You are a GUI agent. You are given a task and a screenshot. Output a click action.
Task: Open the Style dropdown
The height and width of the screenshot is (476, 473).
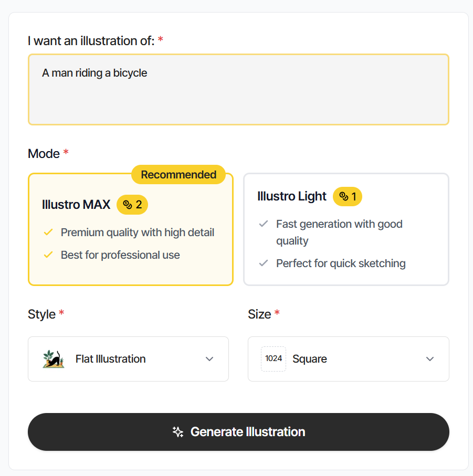[128, 359]
